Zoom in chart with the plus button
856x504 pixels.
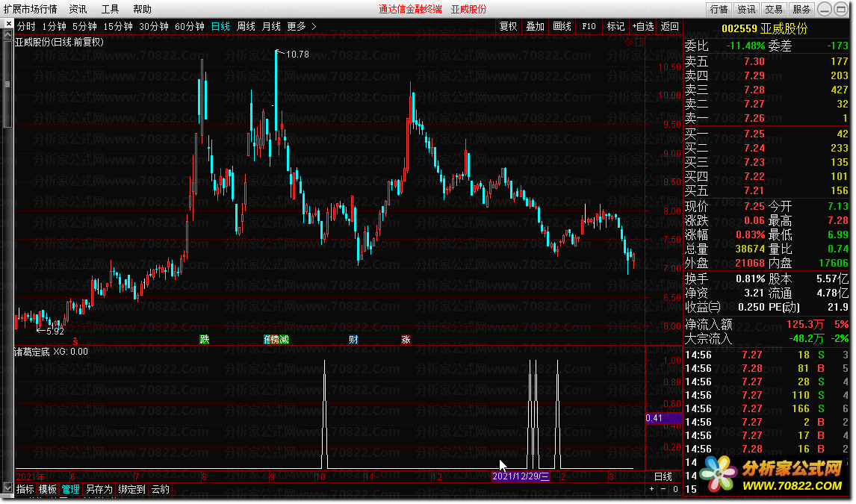[652, 489]
